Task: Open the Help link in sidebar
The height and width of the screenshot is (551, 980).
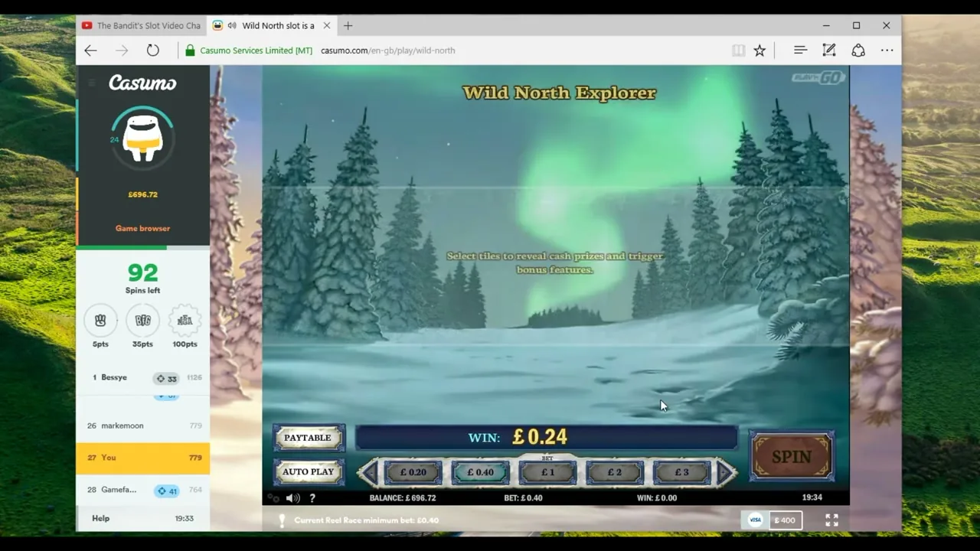Action: [x=101, y=518]
